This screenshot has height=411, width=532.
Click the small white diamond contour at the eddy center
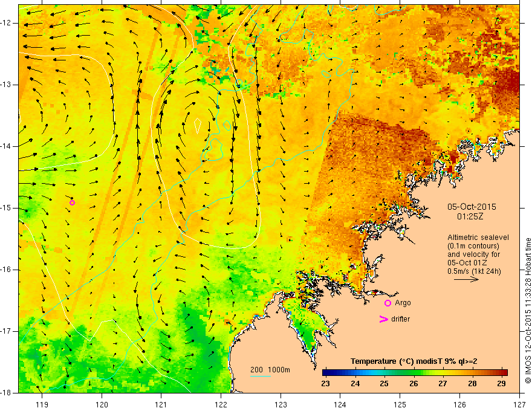(x=198, y=126)
